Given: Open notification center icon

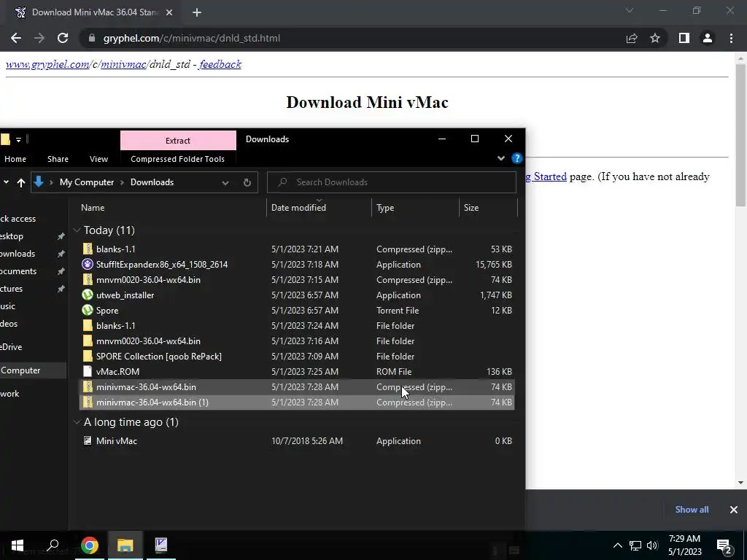Looking at the screenshot, I should tap(724, 545).
